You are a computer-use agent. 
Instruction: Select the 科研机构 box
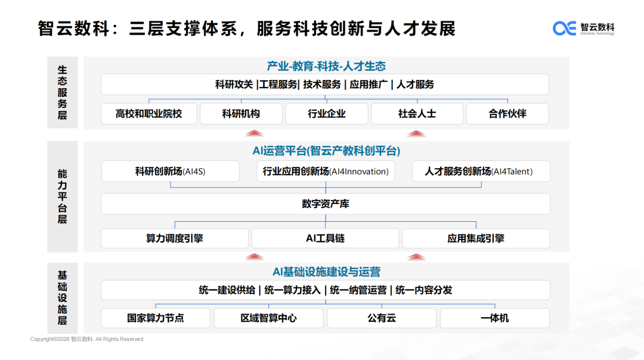(241, 114)
